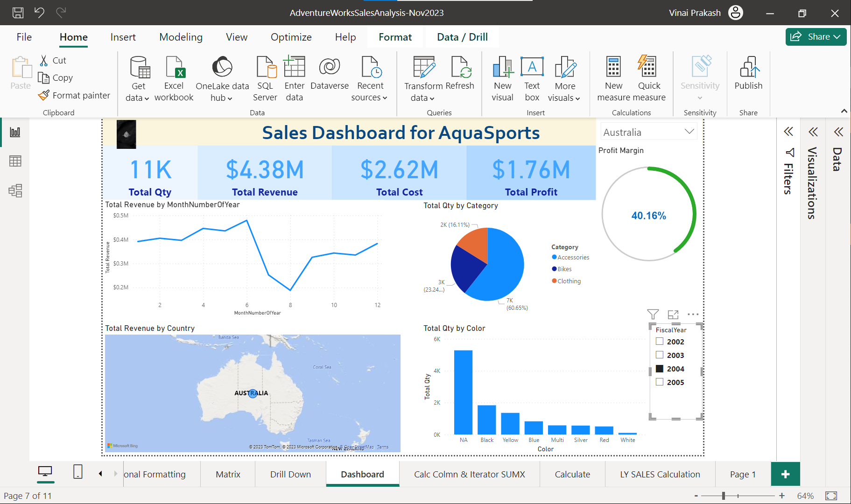851x504 pixels.
Task: Open the Format ribbon tab
Action: click(x=395, y=37)
